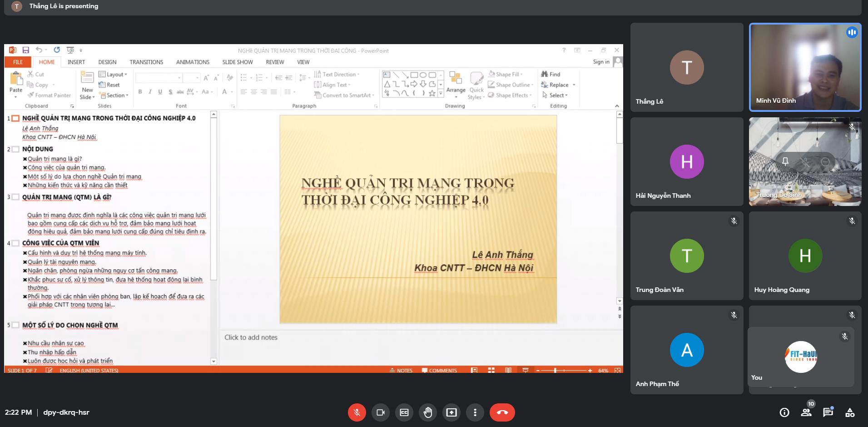Image resolution: width=868 pixels, height=427 pixels.
Task: Switch to the INSERT ribbon tab
Action: (76, 62)
